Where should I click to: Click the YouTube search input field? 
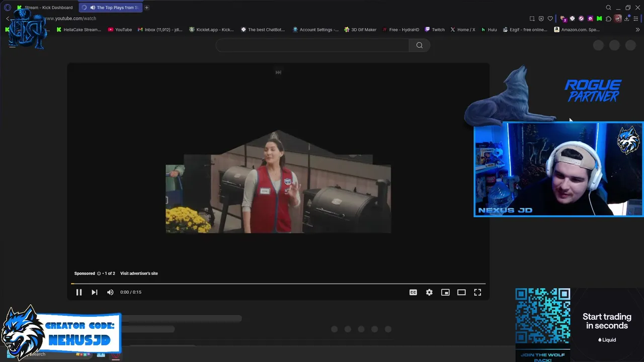tap(312, 45)
